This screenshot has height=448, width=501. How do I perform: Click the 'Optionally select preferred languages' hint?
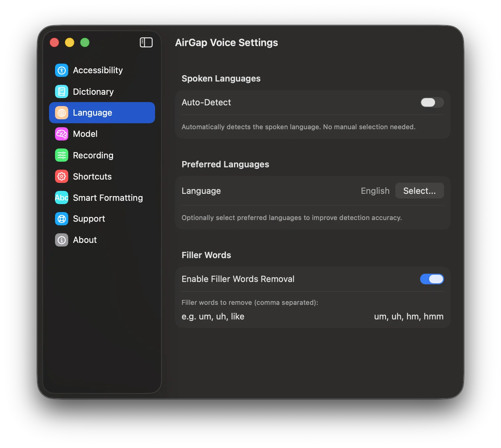292,218
